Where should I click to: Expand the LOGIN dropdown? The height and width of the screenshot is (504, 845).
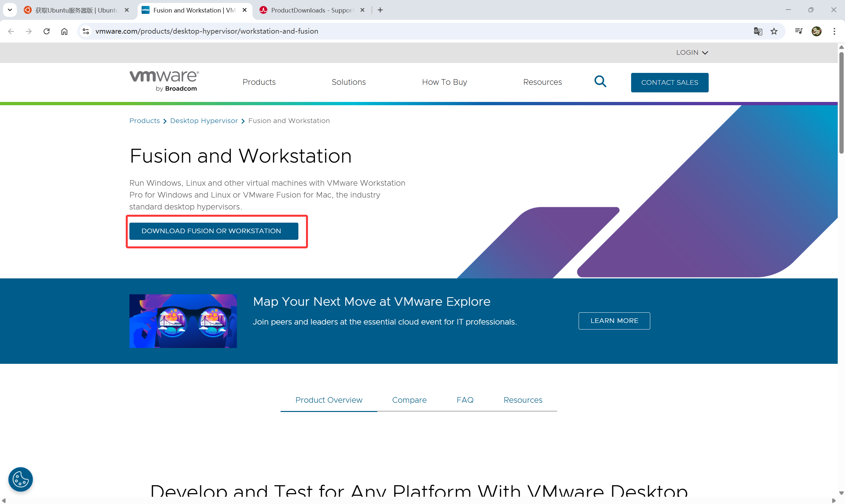tap(692, 53)
